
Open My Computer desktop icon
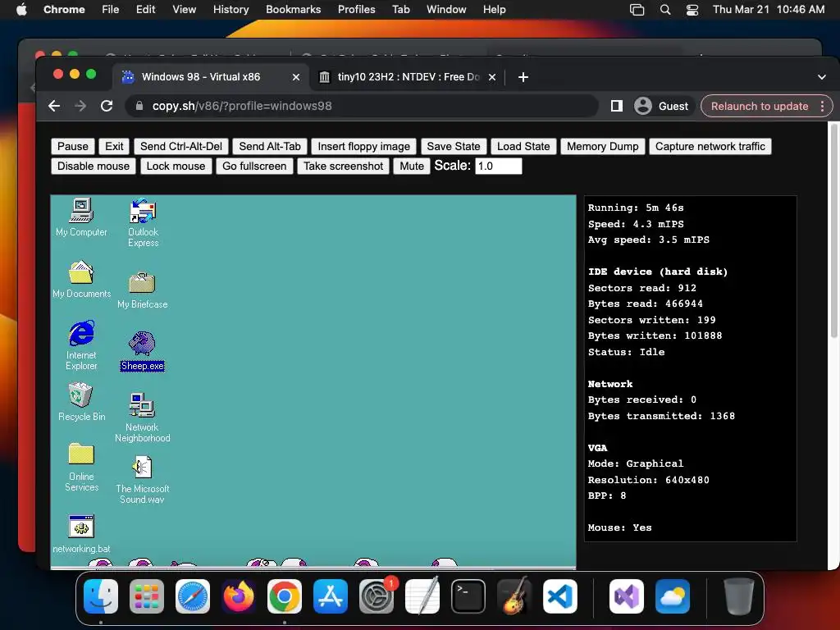click(x=81, y=217)
